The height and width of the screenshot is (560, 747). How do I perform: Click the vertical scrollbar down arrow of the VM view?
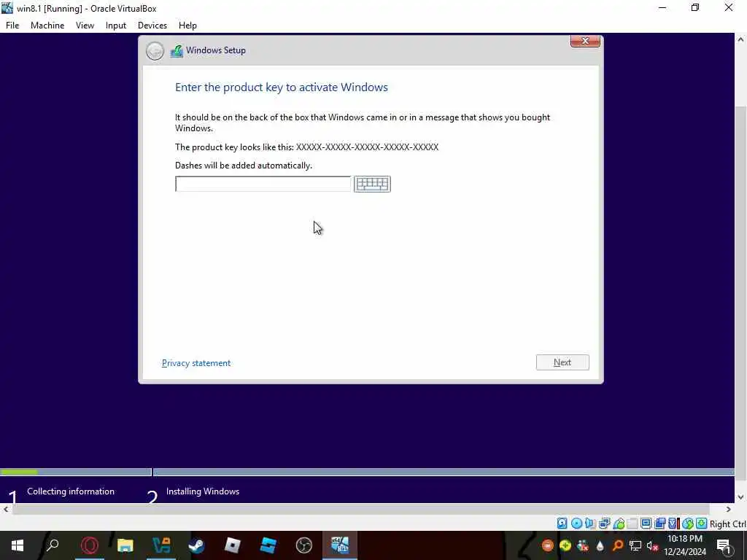740,497
